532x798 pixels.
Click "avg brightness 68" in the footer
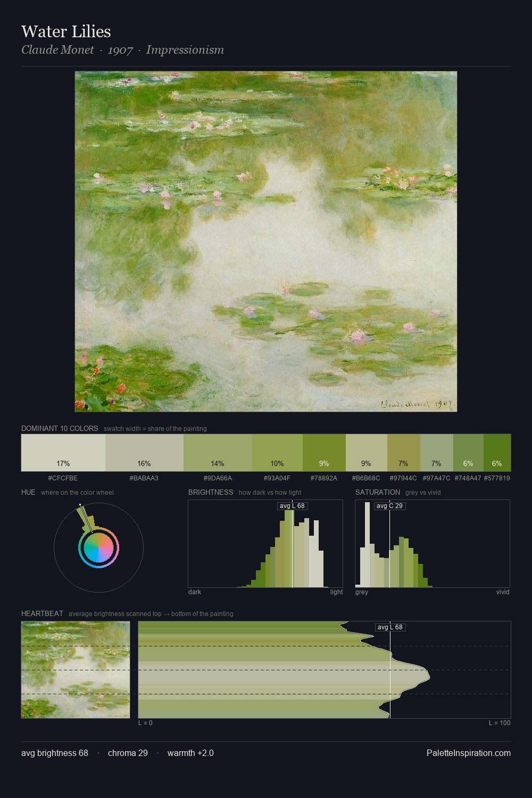(55, 753)
